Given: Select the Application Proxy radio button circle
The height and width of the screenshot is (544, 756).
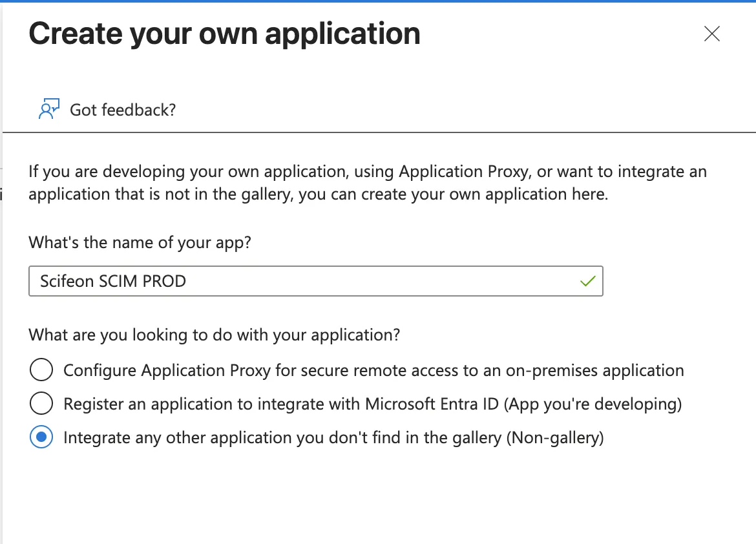Looking at the screenshot, I should 41,370.
